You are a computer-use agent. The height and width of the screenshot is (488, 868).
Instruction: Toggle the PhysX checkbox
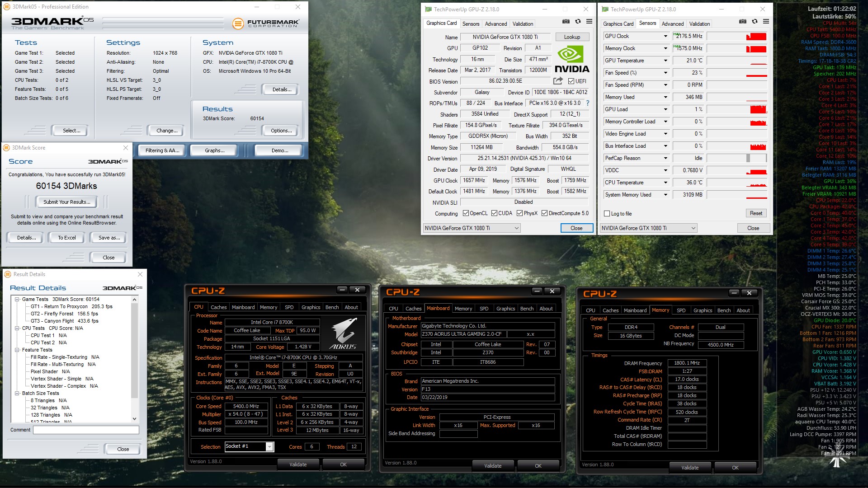point(520,213)
